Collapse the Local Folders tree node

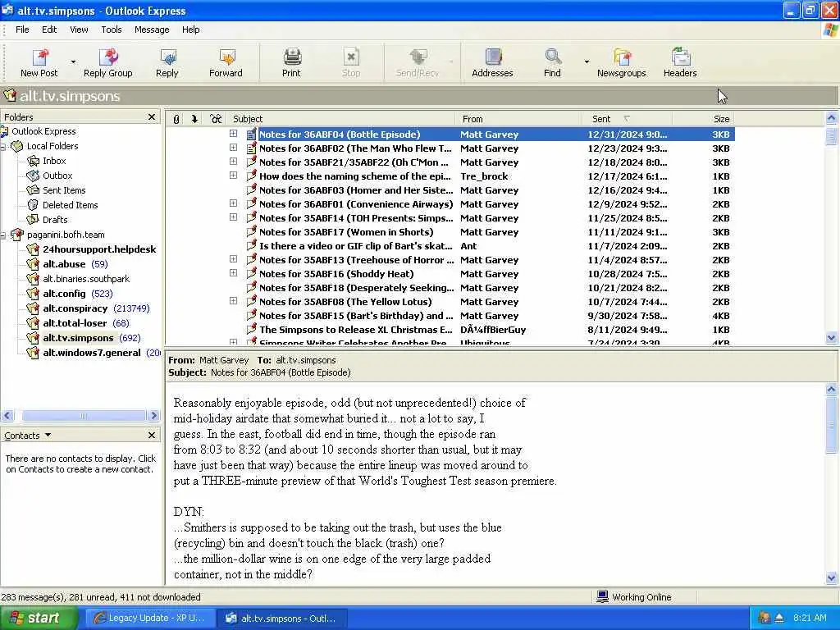point(3,146)
